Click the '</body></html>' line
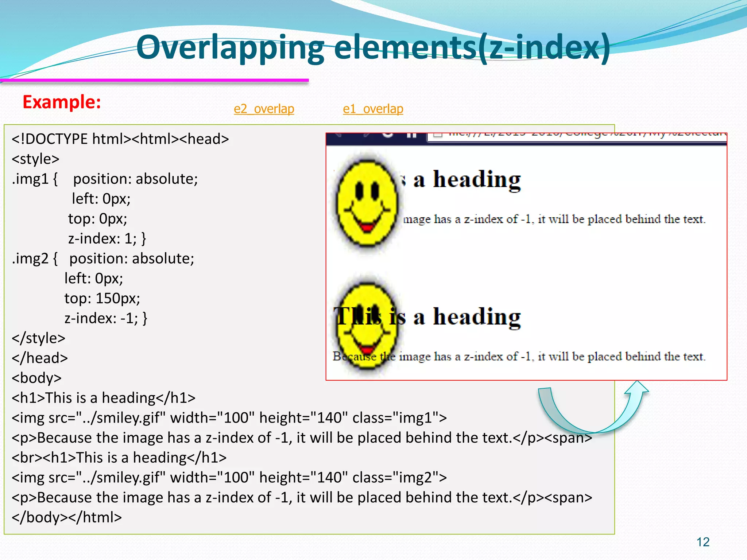 (x=67, y=517)
